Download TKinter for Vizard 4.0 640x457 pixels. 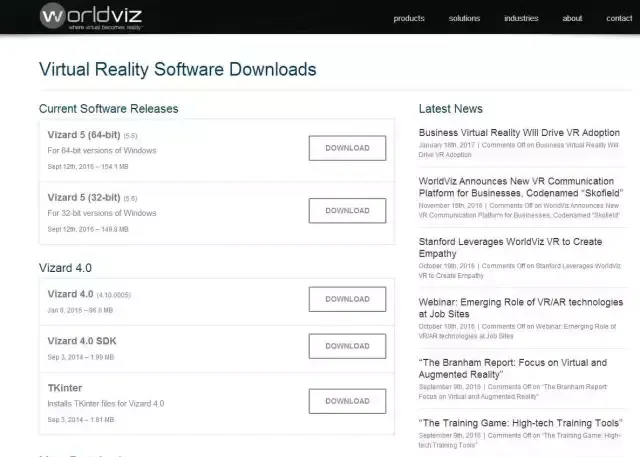coord(347,401)
